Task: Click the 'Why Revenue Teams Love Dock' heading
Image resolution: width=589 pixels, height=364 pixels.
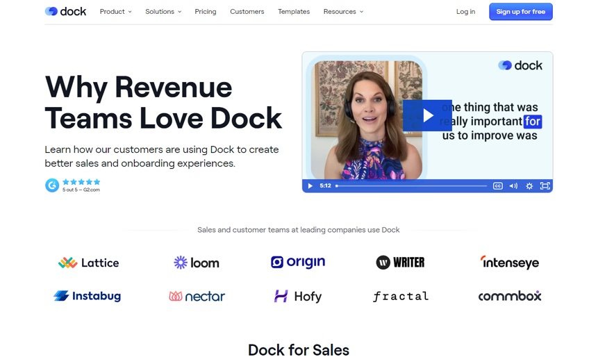Action: pos(163,103)
